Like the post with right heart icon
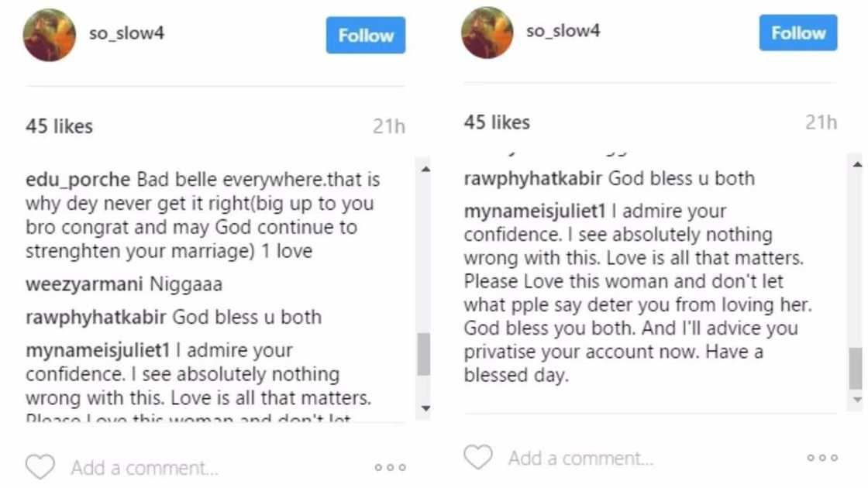Screen dimensions: 868x488 tap(478, 457)
